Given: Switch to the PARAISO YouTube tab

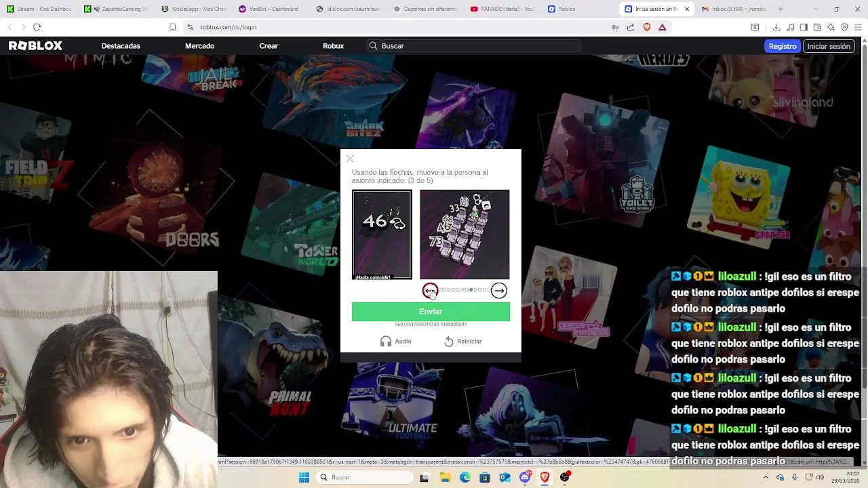Looking at the screenshot, I should pyautogui.click(x=504, y=9).
